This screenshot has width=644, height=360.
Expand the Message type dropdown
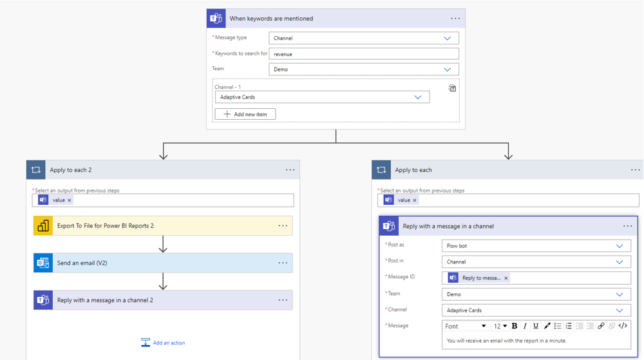pyautogui.click(x=447, y=39)
